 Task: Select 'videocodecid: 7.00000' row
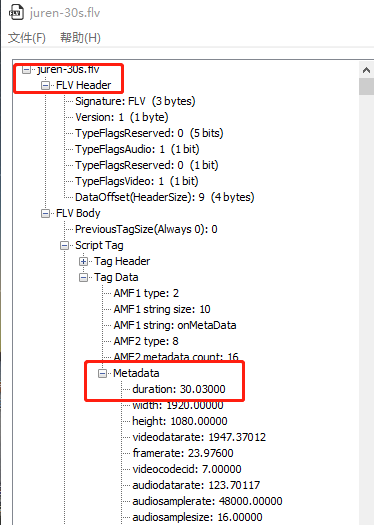point(187,469)
